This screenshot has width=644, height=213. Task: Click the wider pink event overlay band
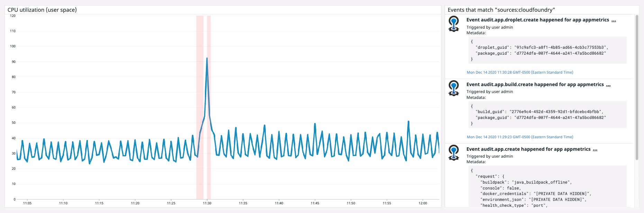coord(200,104)
